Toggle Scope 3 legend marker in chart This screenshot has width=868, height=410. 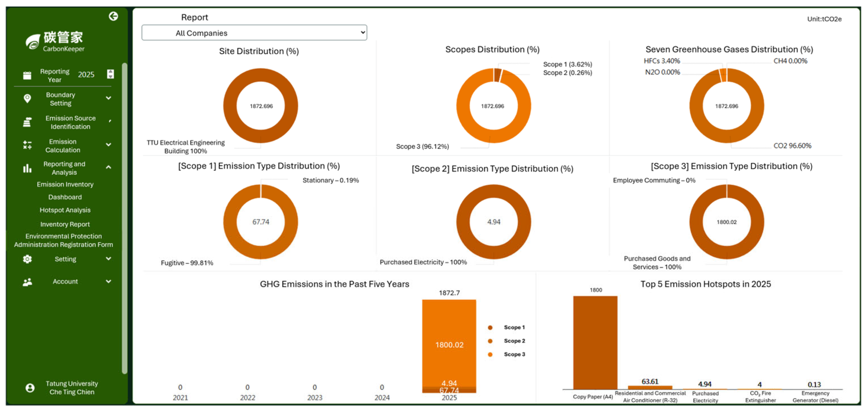tap(490, 354)
